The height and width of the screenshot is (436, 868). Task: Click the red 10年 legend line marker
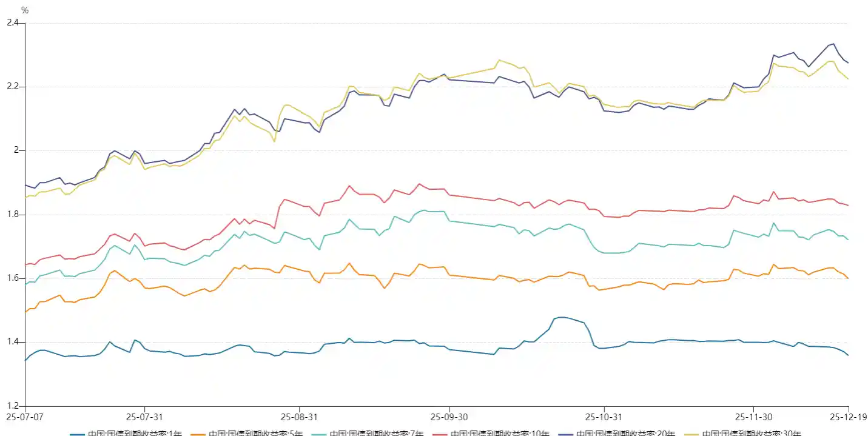441,434
